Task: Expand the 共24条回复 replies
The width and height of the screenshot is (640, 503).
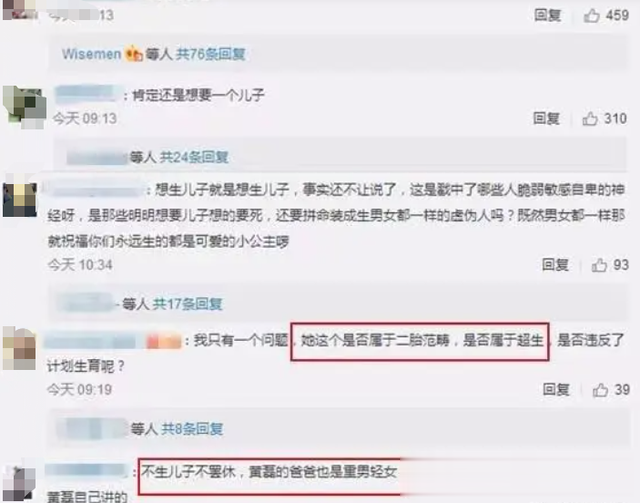Action: (x=193, y=157)
